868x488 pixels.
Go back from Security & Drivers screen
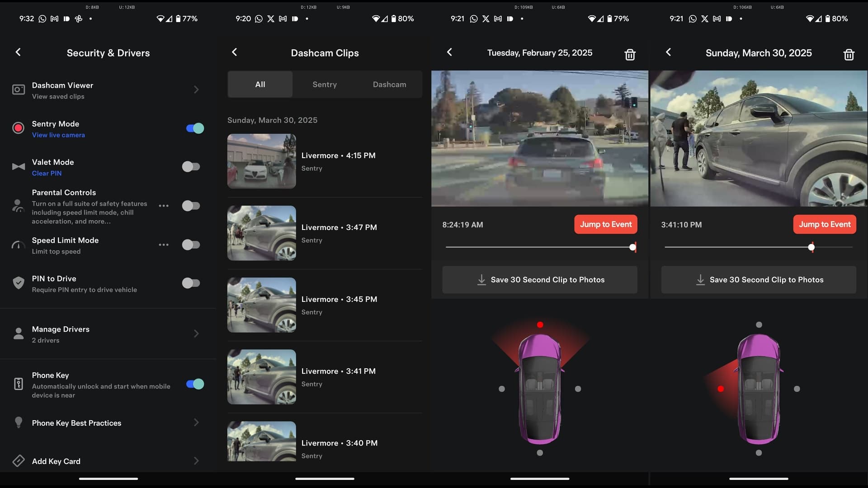point(18,52)
